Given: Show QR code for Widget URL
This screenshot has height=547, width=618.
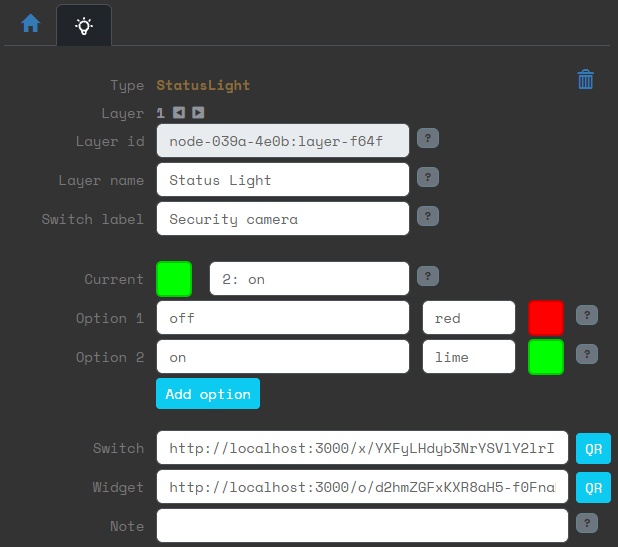Looking at the screenshot, I should [x=593, y=488].
